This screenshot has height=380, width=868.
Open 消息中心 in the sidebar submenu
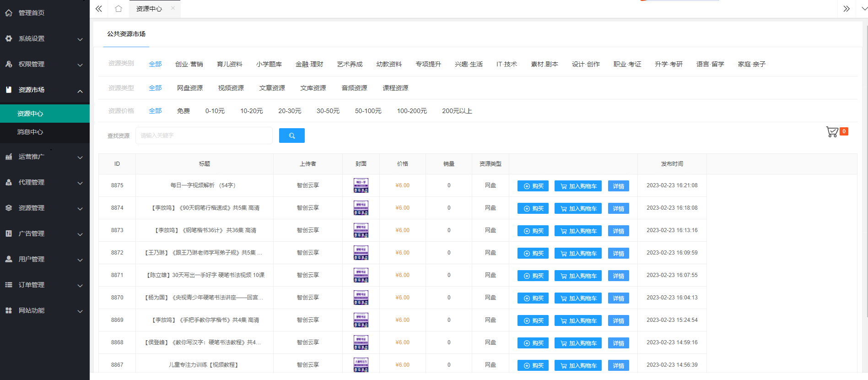[45, 132]
